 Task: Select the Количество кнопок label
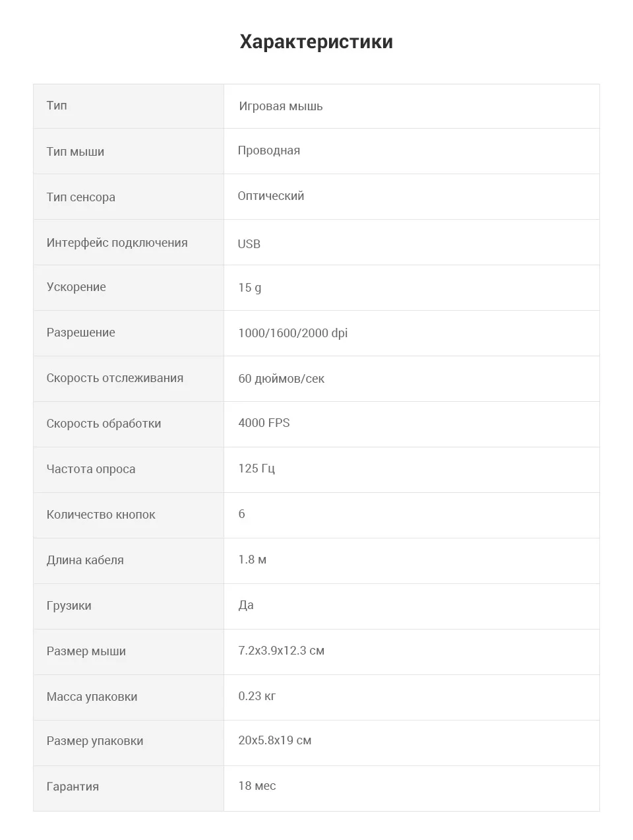tap(101, 515)
